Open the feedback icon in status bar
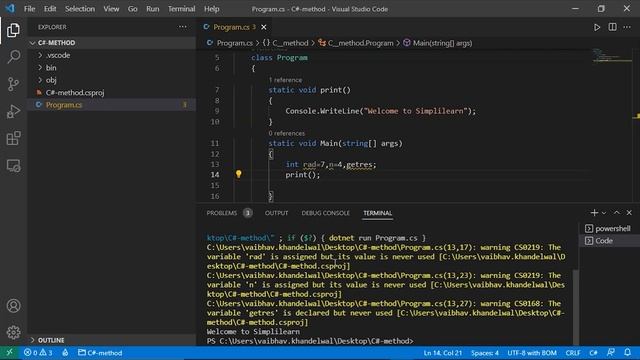 coord(611,353)
